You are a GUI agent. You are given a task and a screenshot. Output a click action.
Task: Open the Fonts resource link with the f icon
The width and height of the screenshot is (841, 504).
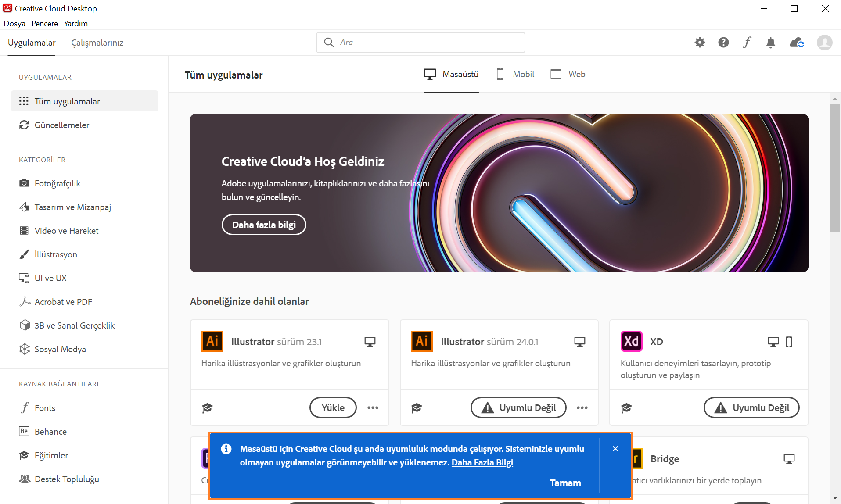point(45,407)
